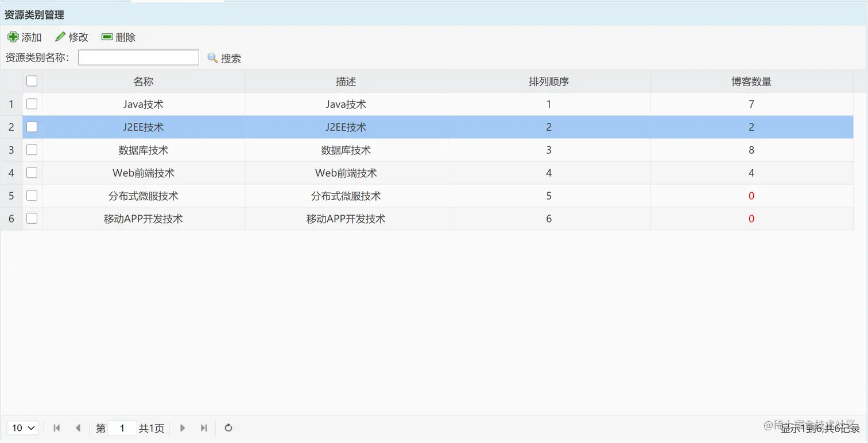Click row number 3 in table gutter

pyautogui.click(x=11, y=150)
